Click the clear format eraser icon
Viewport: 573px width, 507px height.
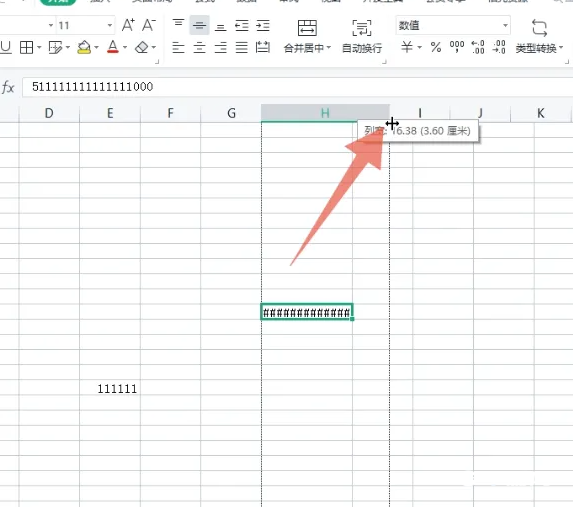[x=142, y=47]
